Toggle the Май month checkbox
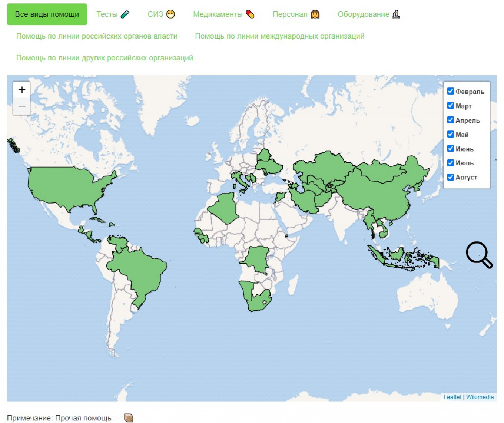 click(x=451, y=134)
